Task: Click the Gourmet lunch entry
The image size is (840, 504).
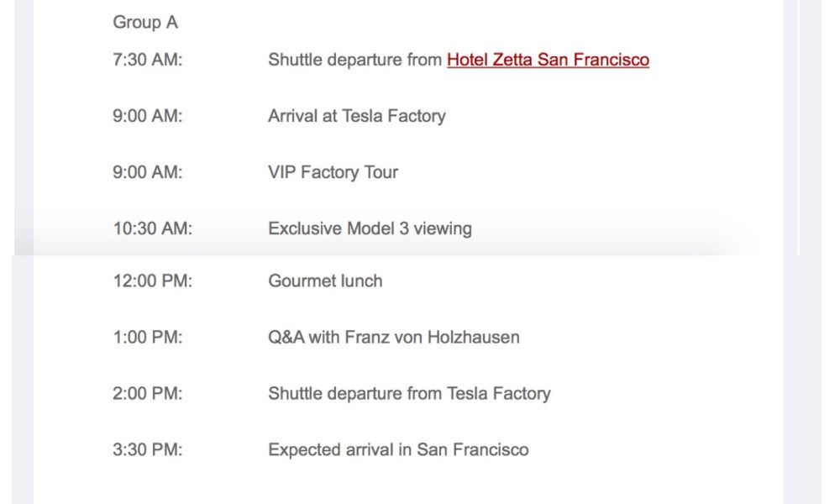Action: tap(325, 281)
